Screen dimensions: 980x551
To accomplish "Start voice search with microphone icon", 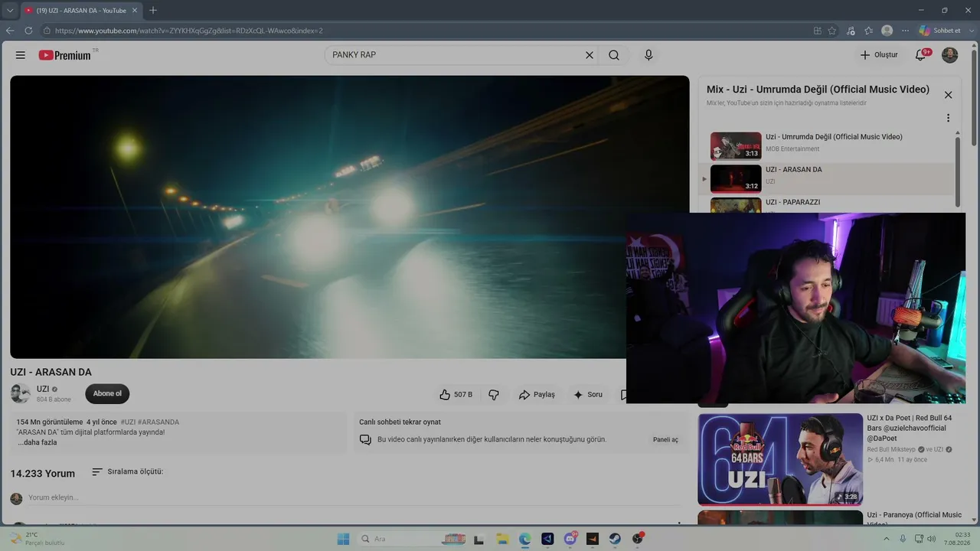I will click(x=648, y=55).
